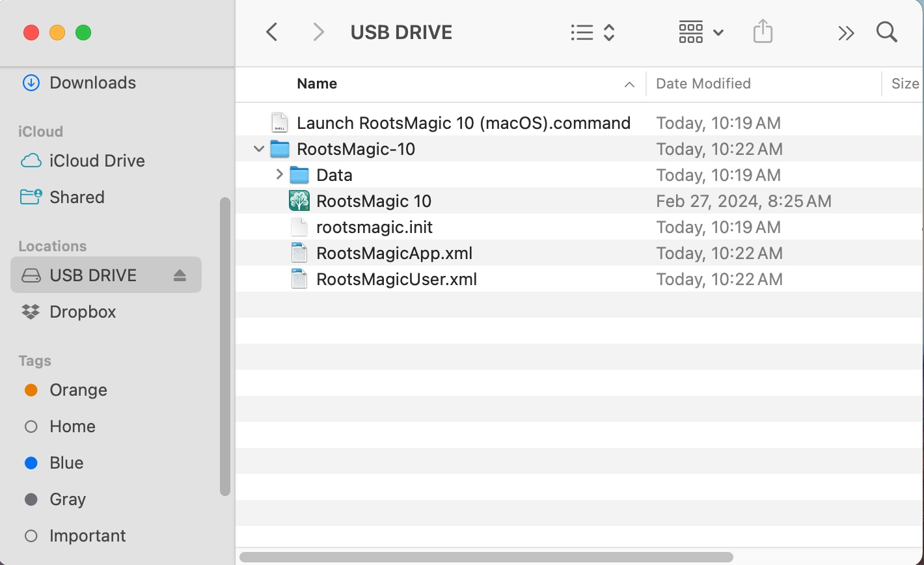The image size is (924, 565).
Task: Select the shell script icon for the Launch file
Action: tap(280, 122)
